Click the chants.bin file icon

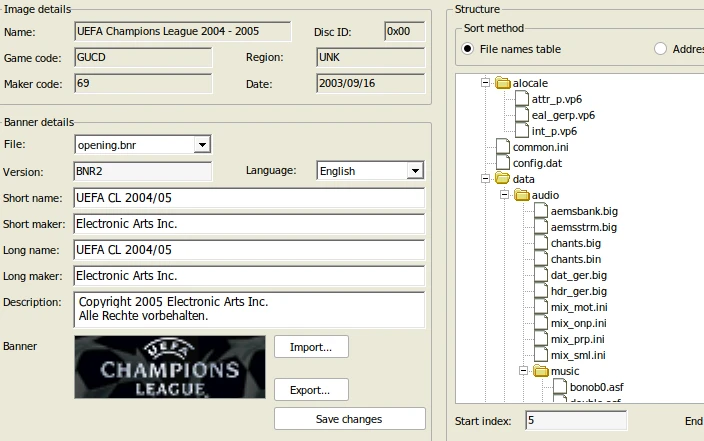click(x=541, y=259)
